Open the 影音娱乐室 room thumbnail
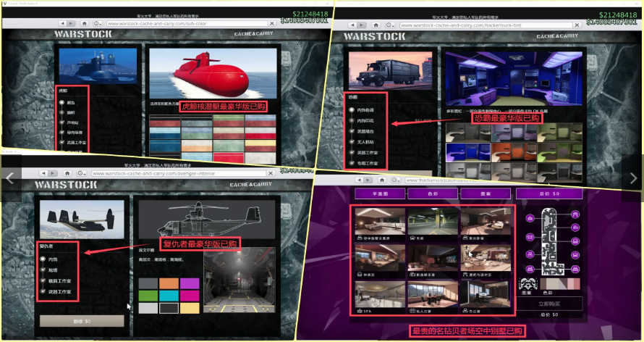Viewport: 644px width, 342px height. 433,261
